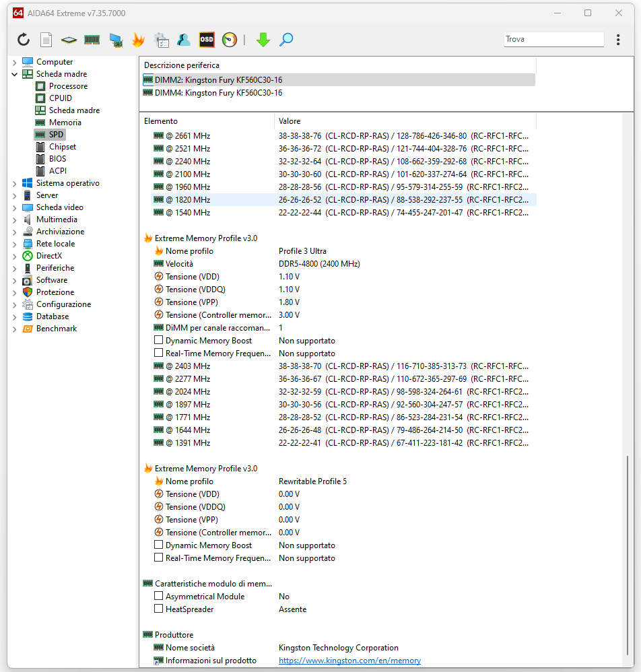Toggle the HeatSpreader checkbox

coord(158,609)
